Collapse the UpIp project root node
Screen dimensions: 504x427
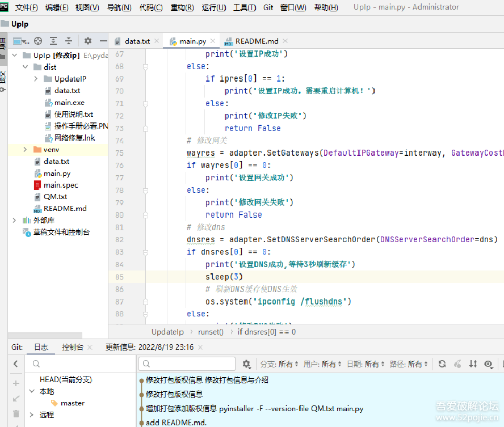pyautogui.click(x=14, y=55)
